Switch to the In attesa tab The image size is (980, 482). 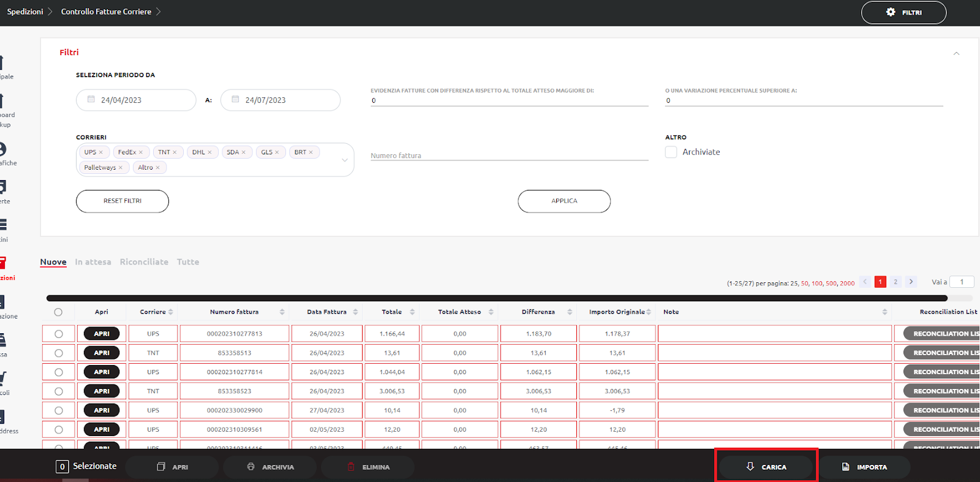(93, 262)
